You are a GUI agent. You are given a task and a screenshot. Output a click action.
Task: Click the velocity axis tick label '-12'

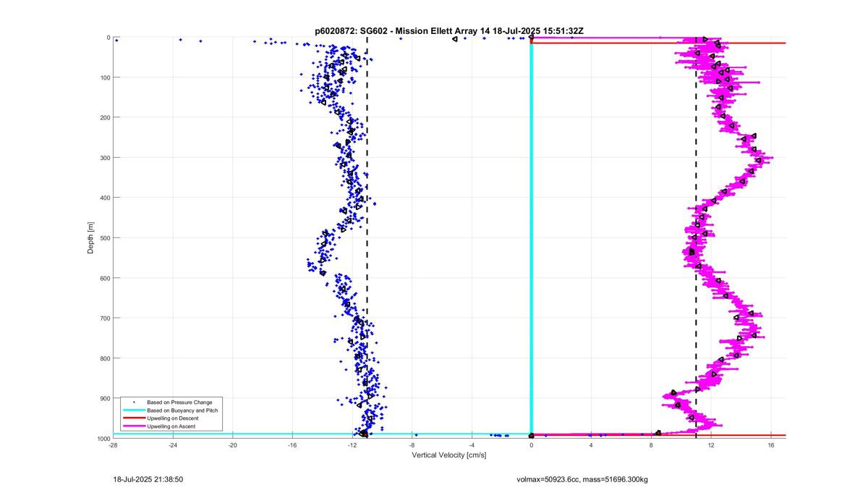[352, 445]
